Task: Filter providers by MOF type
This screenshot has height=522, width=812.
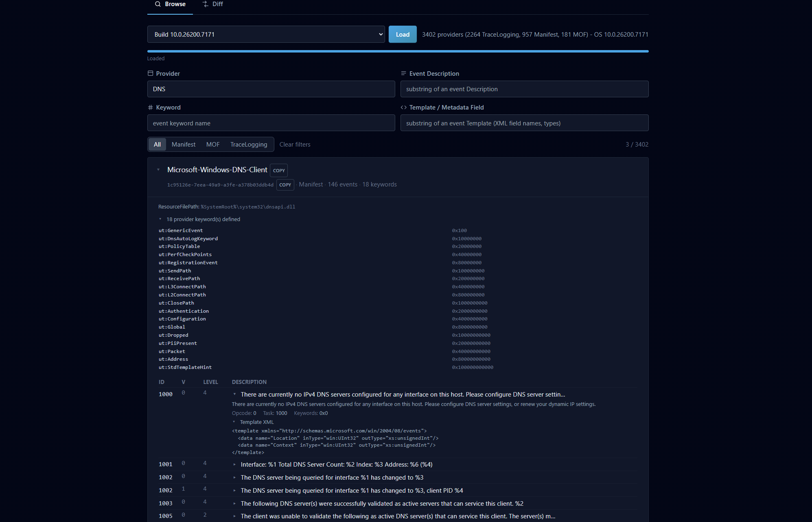Action: (x=213, y=145)
